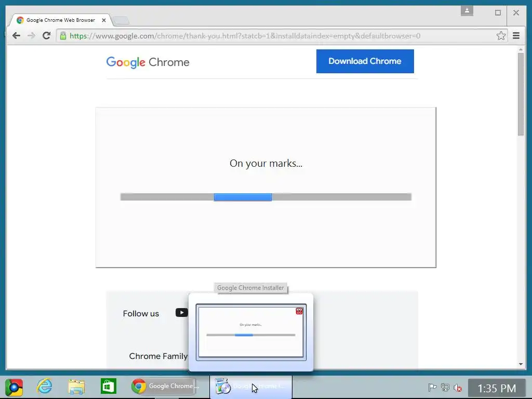Click the vertical scrollbar thumb
The height and width of the screenshot is (399, 532).
(521, 95)
